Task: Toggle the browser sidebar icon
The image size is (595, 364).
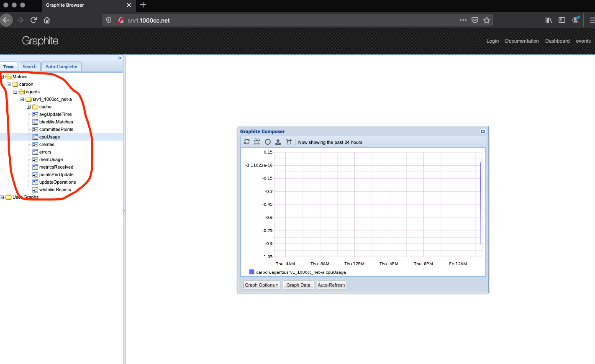Action: pyautogui.click(x=562, y=20)
